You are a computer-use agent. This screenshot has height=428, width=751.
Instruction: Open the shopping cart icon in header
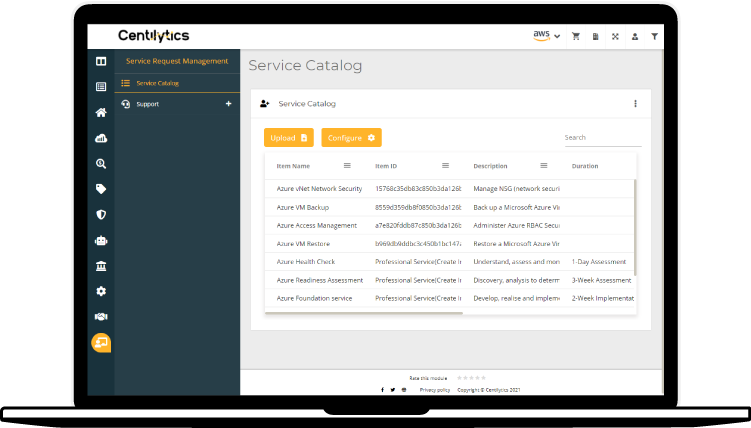[576, 36]
